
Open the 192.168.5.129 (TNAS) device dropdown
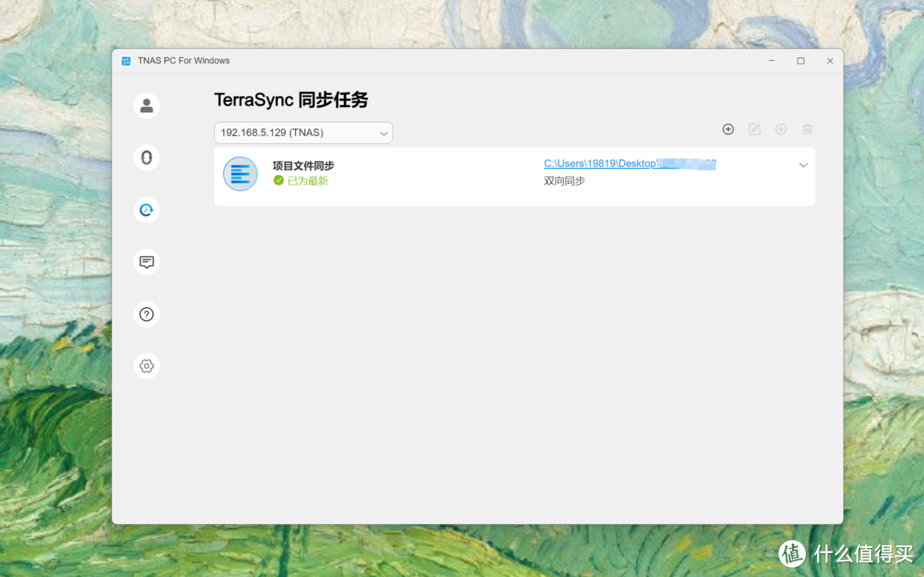pyautogui.click(x=304, y=133)
